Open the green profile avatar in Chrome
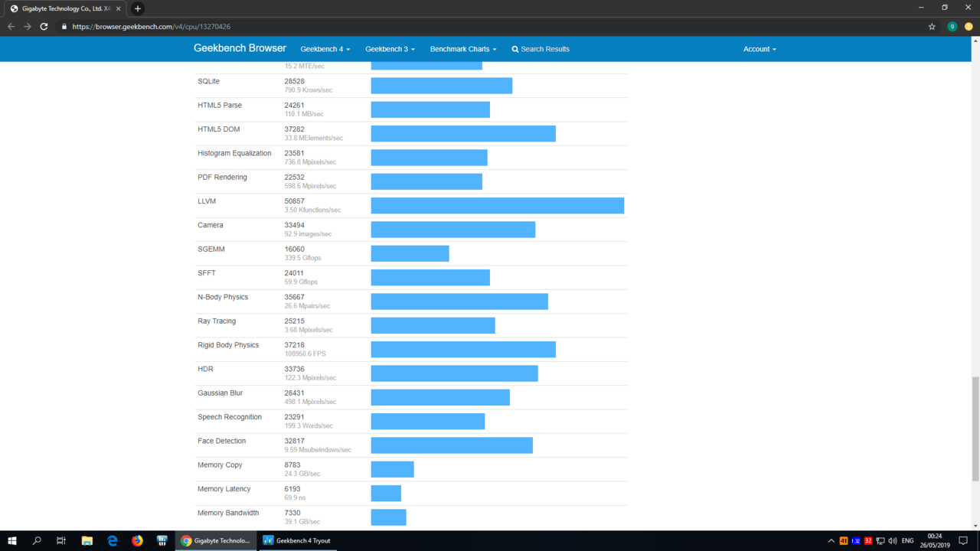The image size is (980, 551). pos(952,26)
